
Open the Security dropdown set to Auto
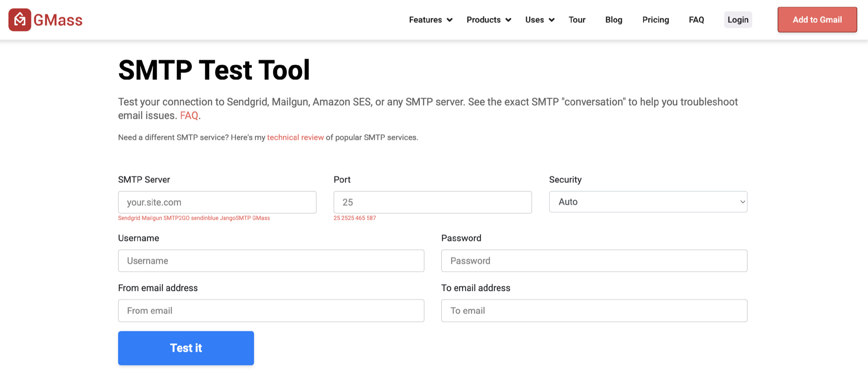click(x=648, y=202)
